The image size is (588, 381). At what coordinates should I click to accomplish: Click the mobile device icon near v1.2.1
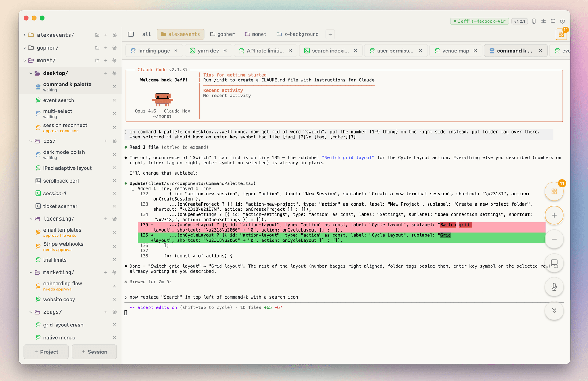coord(534,21)
